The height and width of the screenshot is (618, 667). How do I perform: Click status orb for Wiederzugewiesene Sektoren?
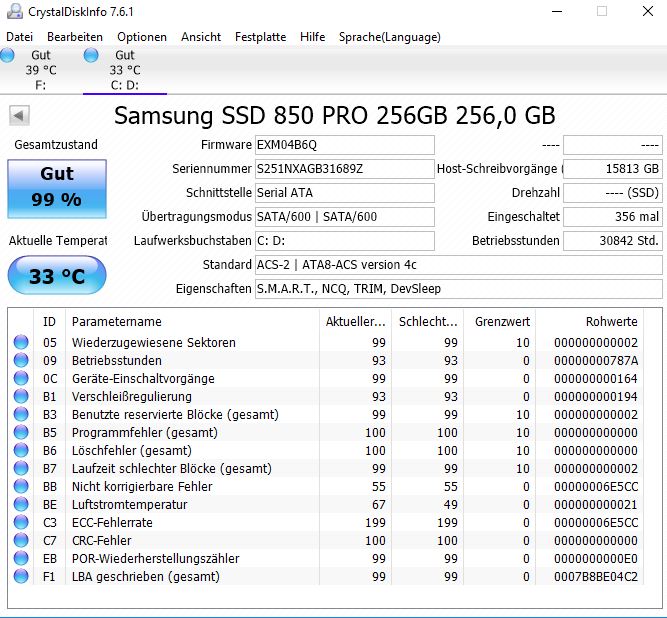(x=21, y=342)
